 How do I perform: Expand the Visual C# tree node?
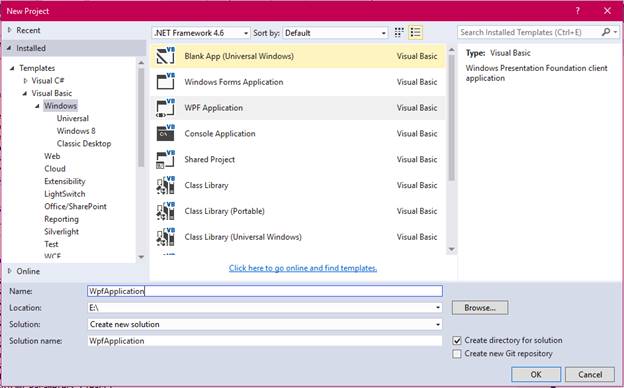click(x=25, y=81)
